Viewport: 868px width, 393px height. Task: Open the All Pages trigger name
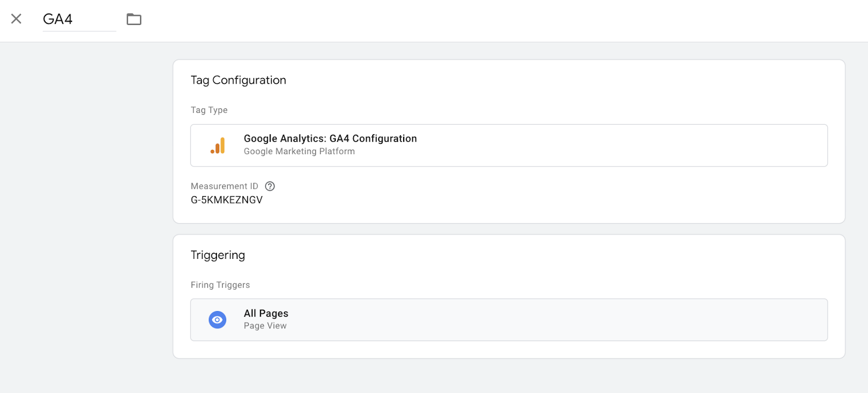(x=266, y=313)
